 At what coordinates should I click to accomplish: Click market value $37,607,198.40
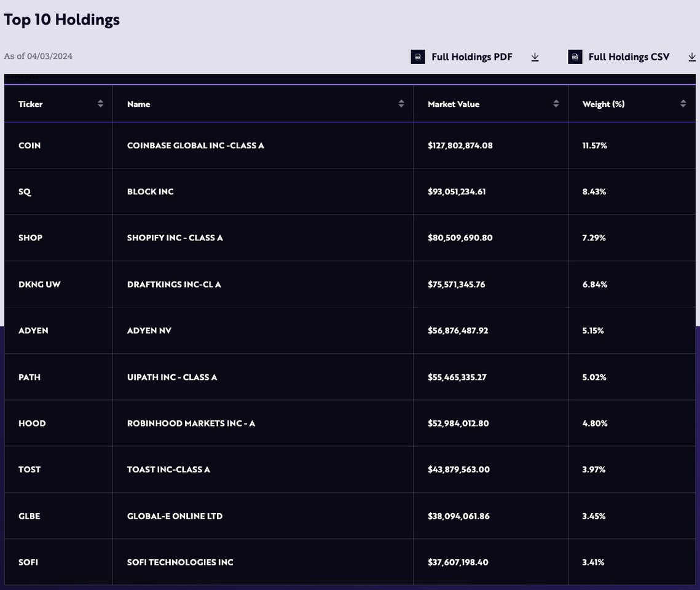[x=458, y=562]
